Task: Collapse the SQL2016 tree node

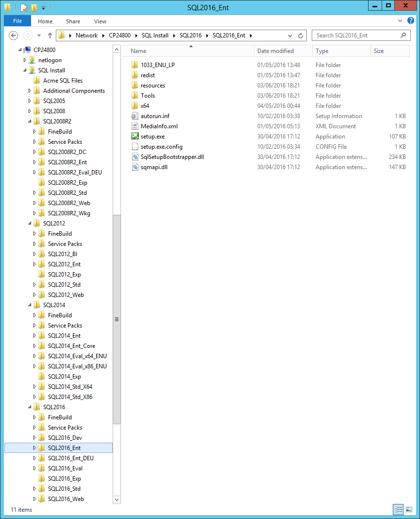Action: coord(30,407)
